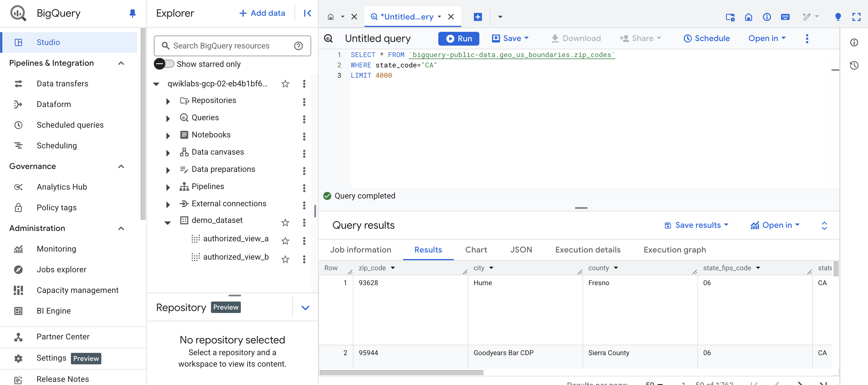
Task: Click the lightbulb tips icon
Action: point(838,17)
